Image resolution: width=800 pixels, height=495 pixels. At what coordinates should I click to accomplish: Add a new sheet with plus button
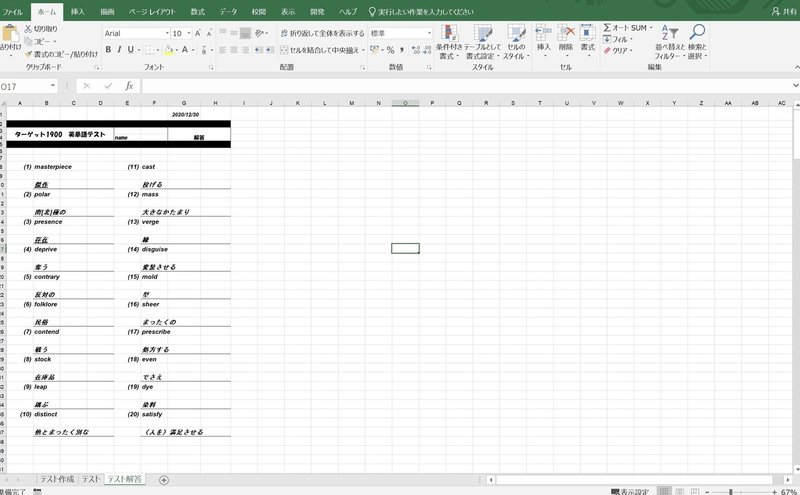coord(164,480)
